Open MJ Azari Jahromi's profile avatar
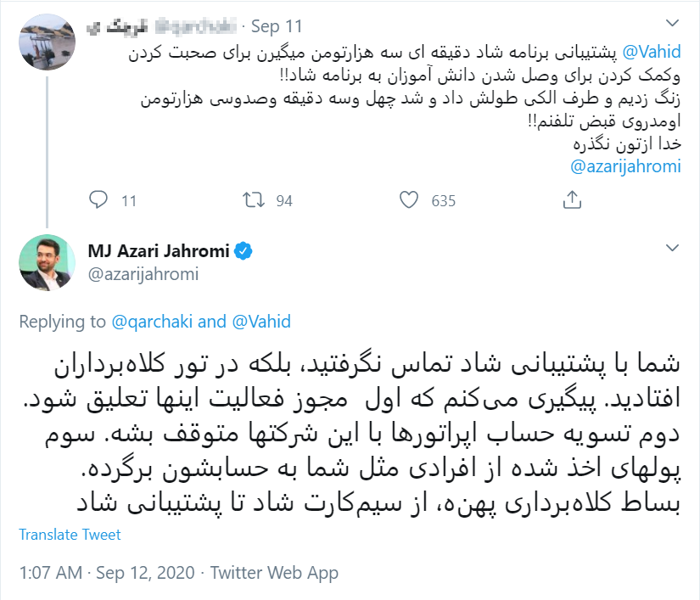The image size is (700, 600). (47, 263)
